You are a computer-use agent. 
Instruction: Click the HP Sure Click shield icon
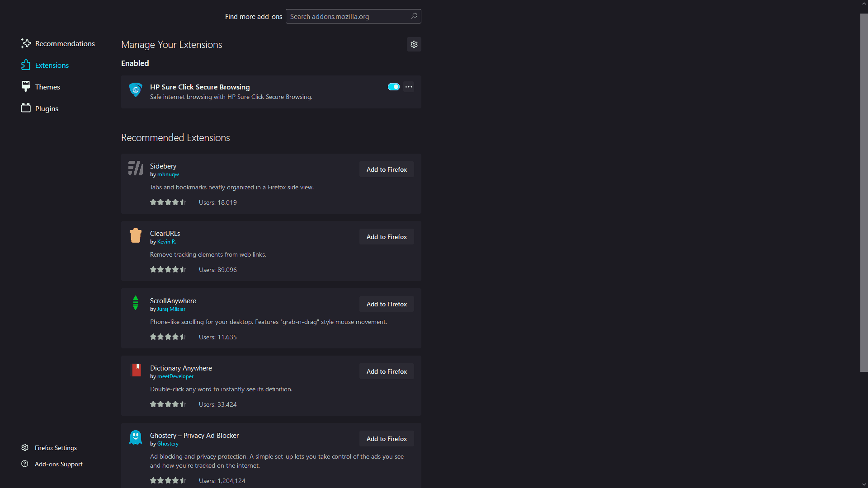pyautogui.click(x=135, y=90)
